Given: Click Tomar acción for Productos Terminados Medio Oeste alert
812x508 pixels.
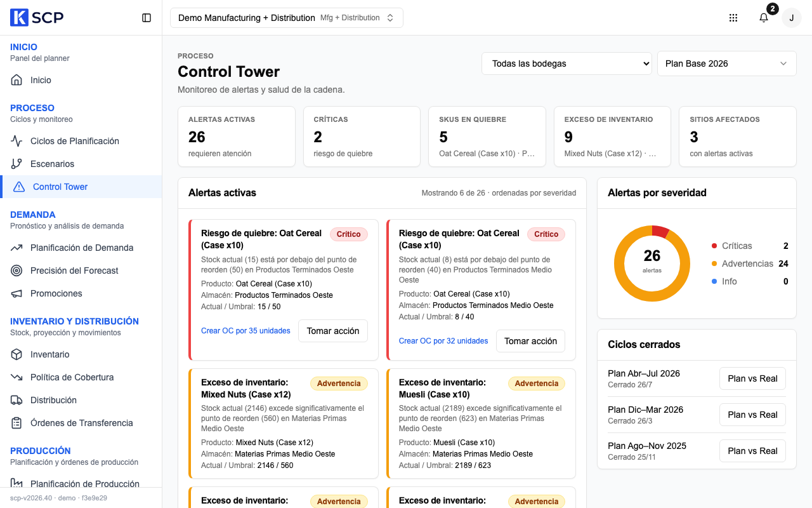Looking at the screenshot, I should click(530, 341).
